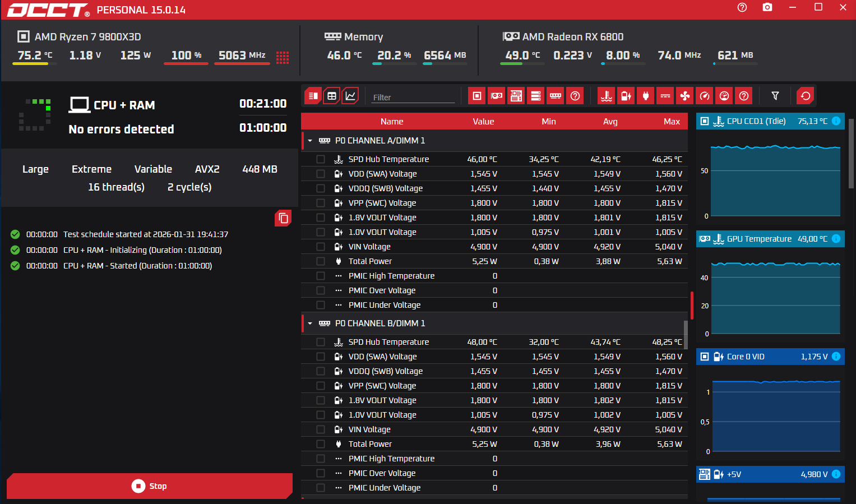
Task: Tick checkbox for Channel A VDD (SWA) Voltage
Action: (321, 174)
